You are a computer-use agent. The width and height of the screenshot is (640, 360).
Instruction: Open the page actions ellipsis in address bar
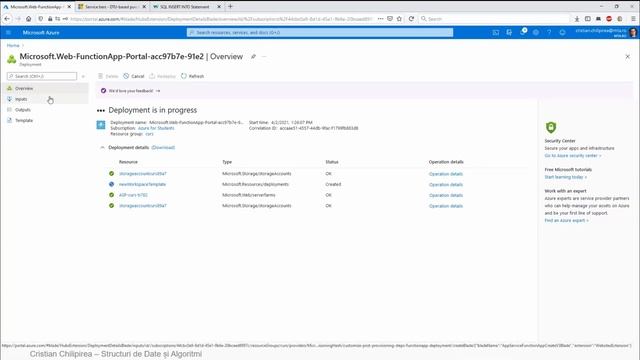coord(380,19)
